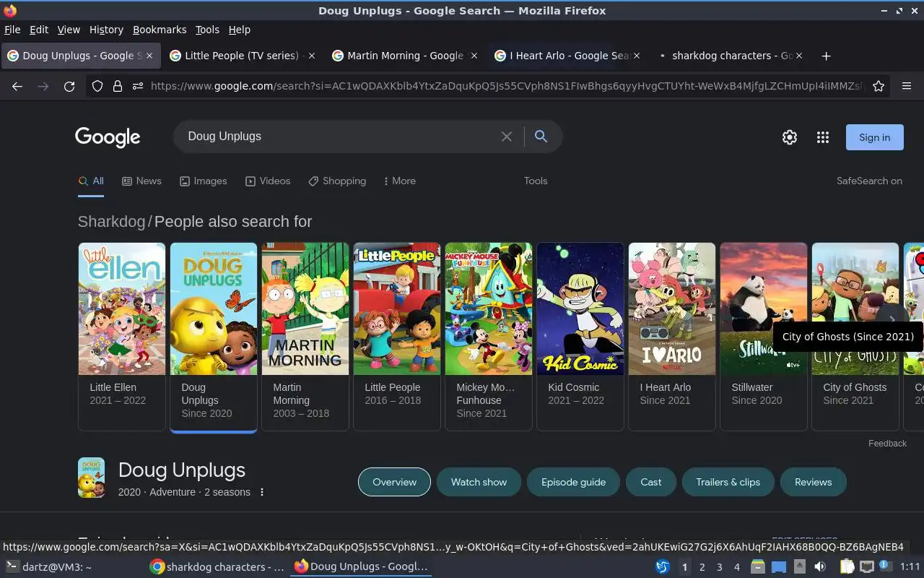Expand the More search filters dropdown

(x=400, y=181)
